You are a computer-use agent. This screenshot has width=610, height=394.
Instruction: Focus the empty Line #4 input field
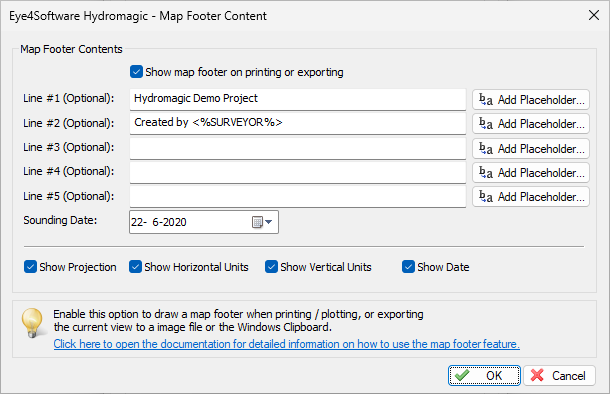click(298, 172)
